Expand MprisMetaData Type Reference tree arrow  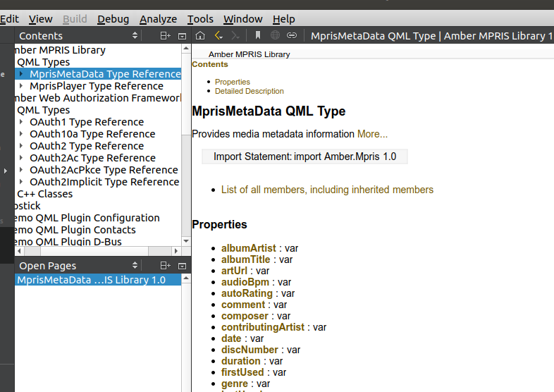click(x=21, y=74)
